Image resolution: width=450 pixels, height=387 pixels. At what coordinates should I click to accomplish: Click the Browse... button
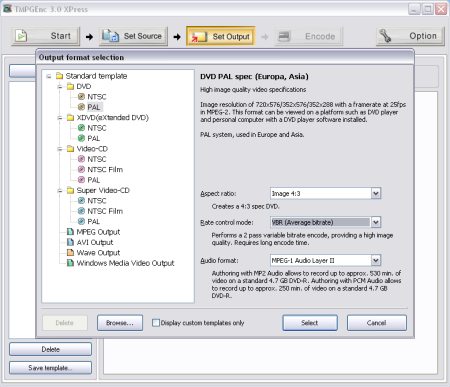click(x=120, y=323)
